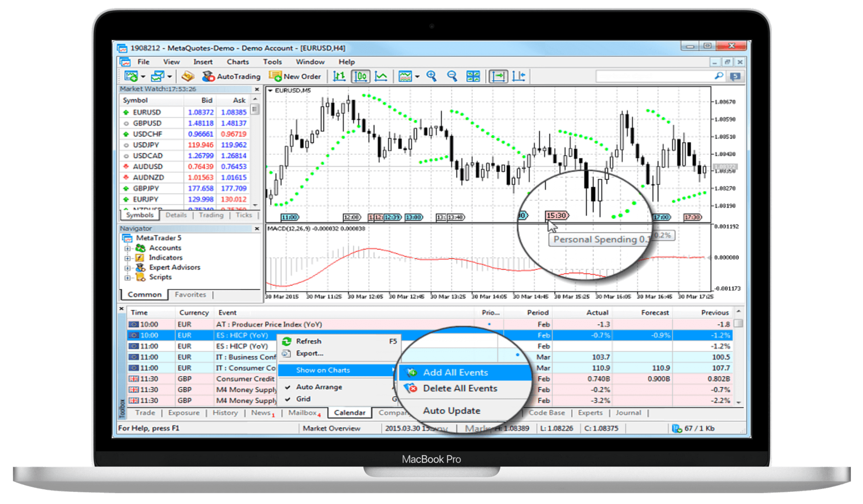The image size is (863, 504).
Task: Open the Charts menu
Action: [x=238, y=62]
